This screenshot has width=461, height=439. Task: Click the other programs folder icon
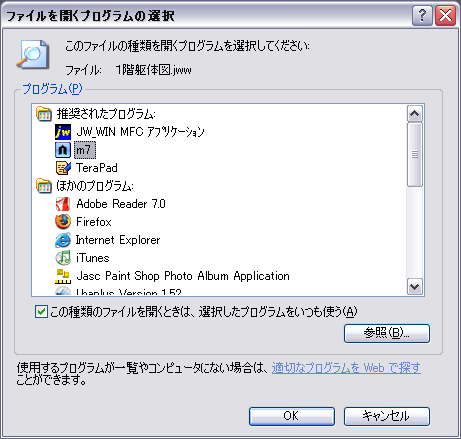[44, 186]
